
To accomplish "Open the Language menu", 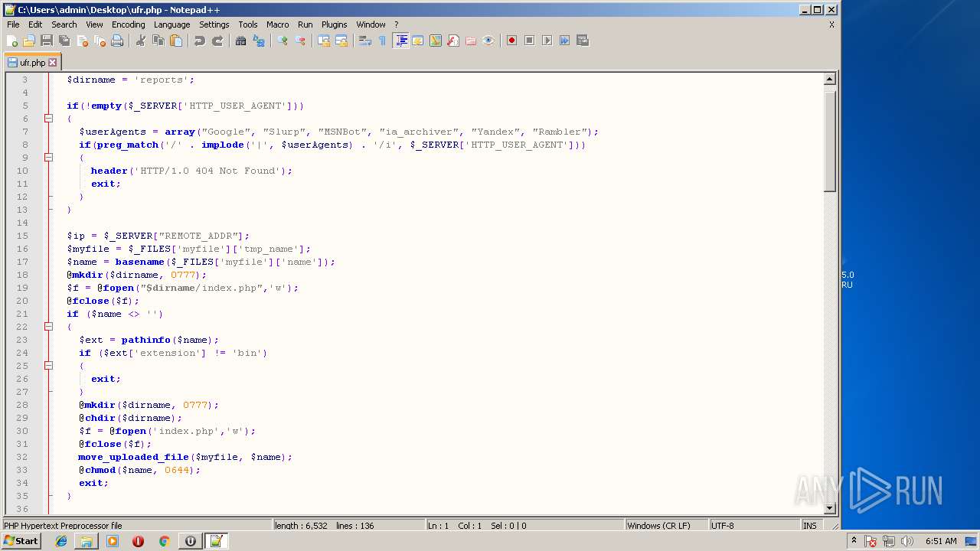I will pos(171,24).
